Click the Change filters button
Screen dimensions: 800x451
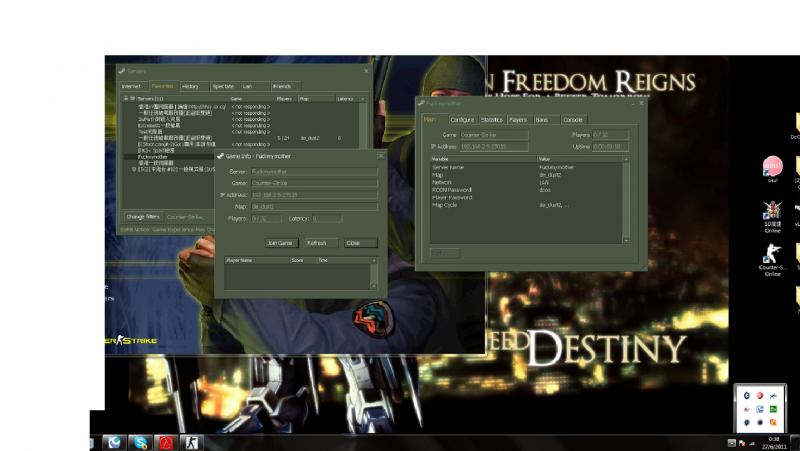point(143,217)
